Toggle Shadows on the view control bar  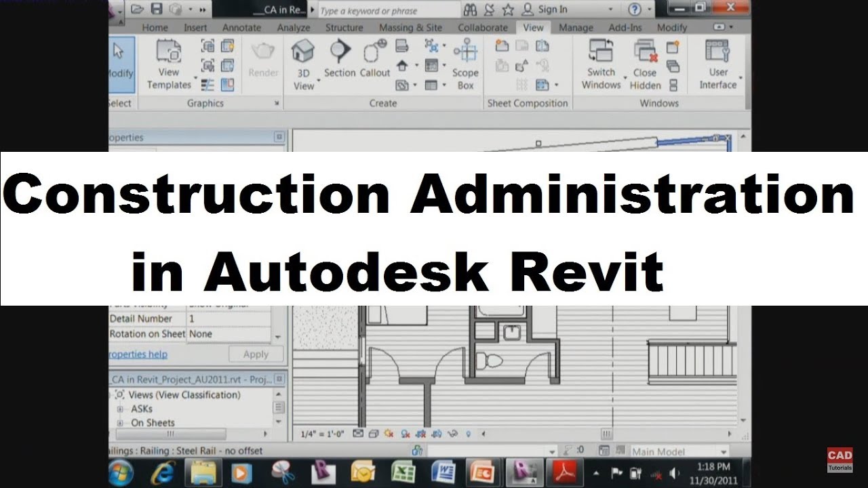(406, 433)
